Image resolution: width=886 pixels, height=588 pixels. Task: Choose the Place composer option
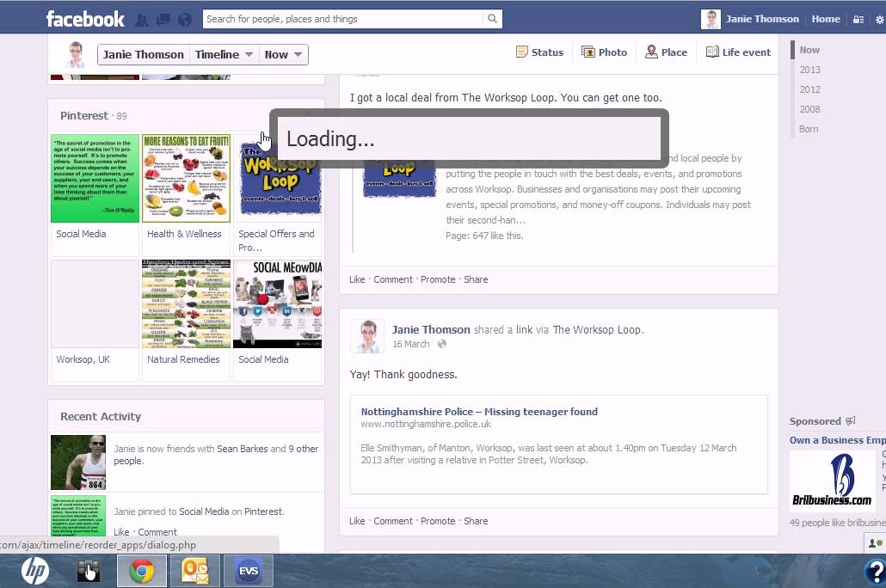[x=667, y=52]
